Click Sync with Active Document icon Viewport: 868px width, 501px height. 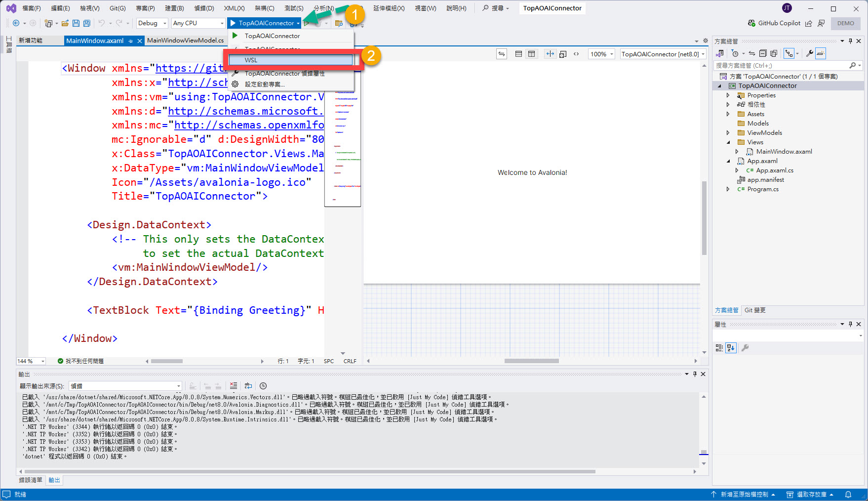click(751, 53)
